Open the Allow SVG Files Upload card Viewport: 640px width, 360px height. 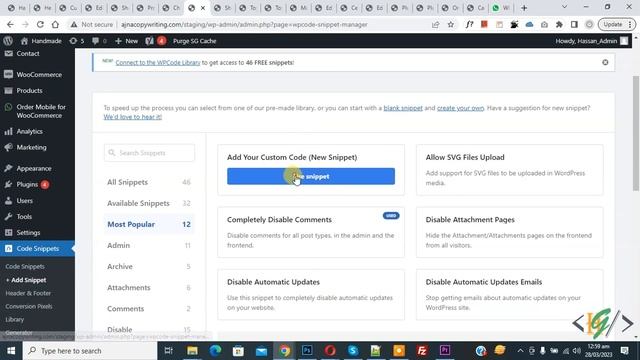click(509, 170)
